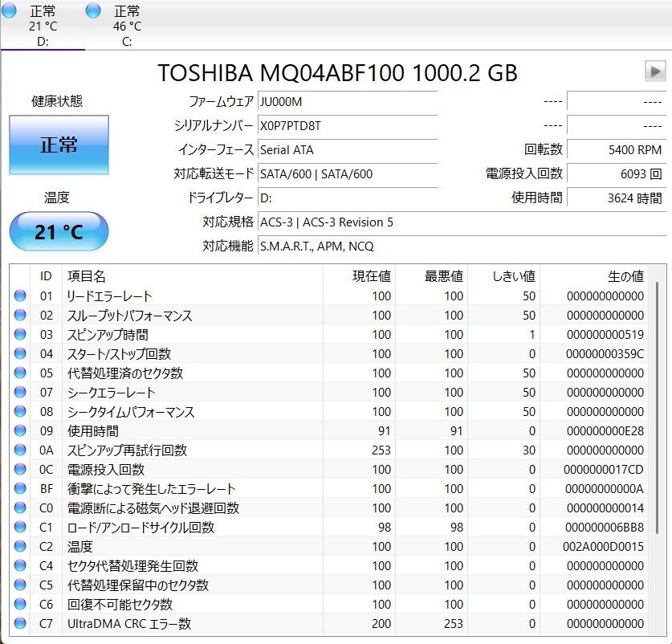The height and width of the screenshot is (644, 672).
Task: Click status icon for スピンアップ時間 row
Action: pos(20,335)
